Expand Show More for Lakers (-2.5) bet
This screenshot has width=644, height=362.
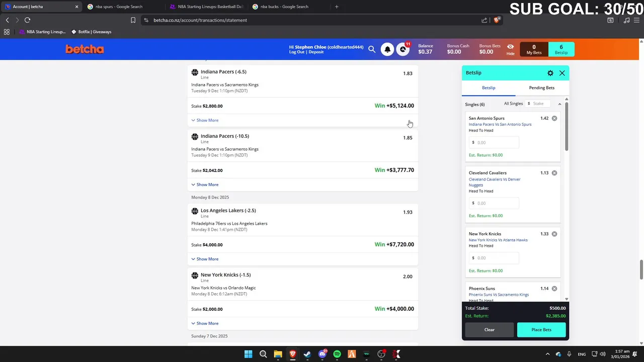pyautogui.click(x=205, y=259)
